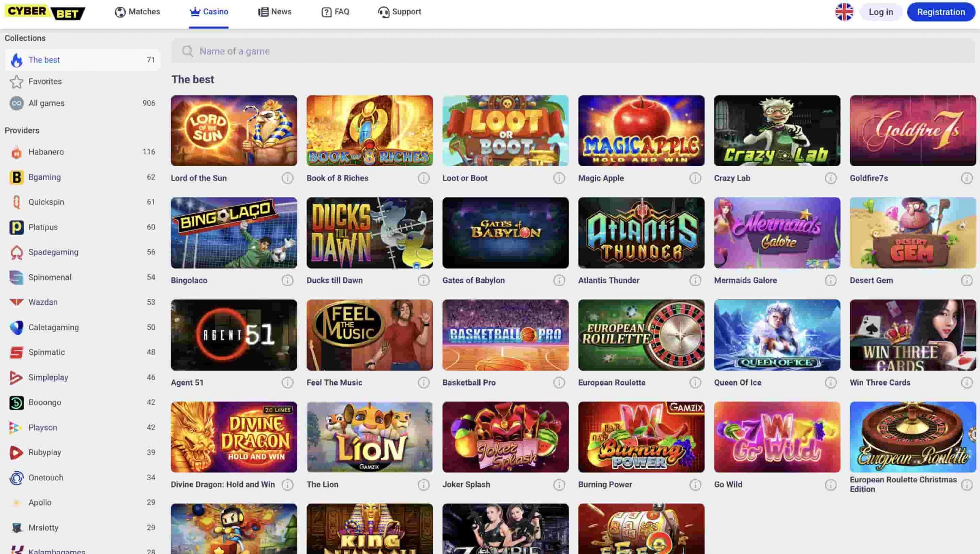Open Agent 51 info icon
The height and width of the screenshot is (554, 980).
287,382
